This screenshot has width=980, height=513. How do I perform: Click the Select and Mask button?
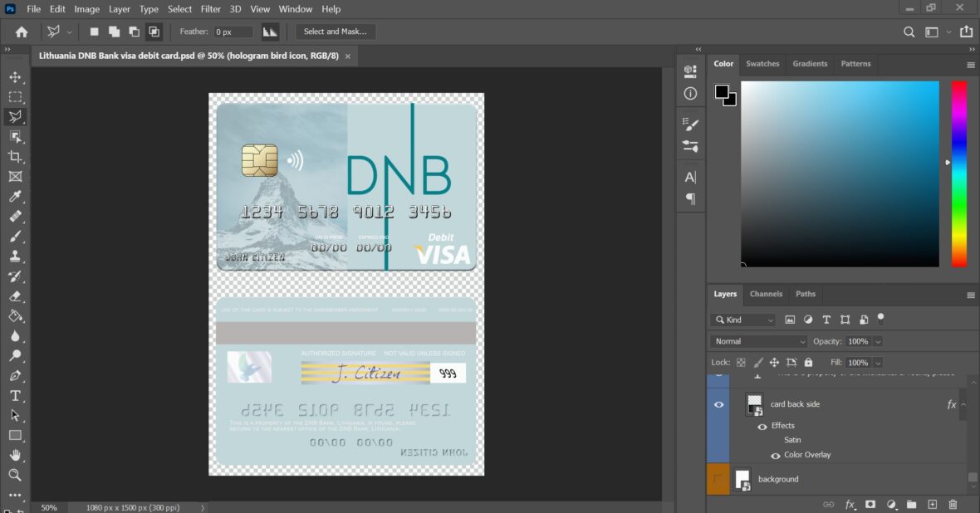click(x=336, y=32)
